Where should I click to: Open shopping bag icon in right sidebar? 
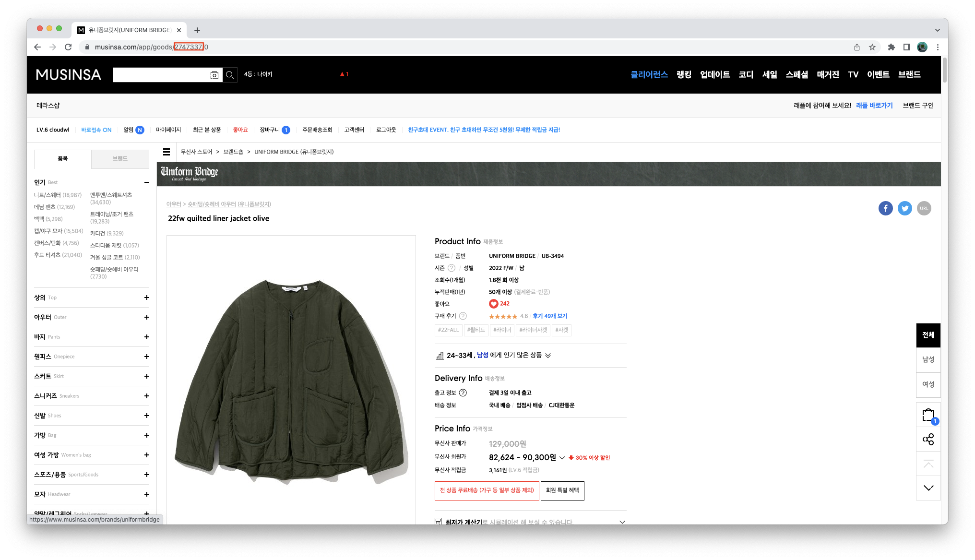928,415
